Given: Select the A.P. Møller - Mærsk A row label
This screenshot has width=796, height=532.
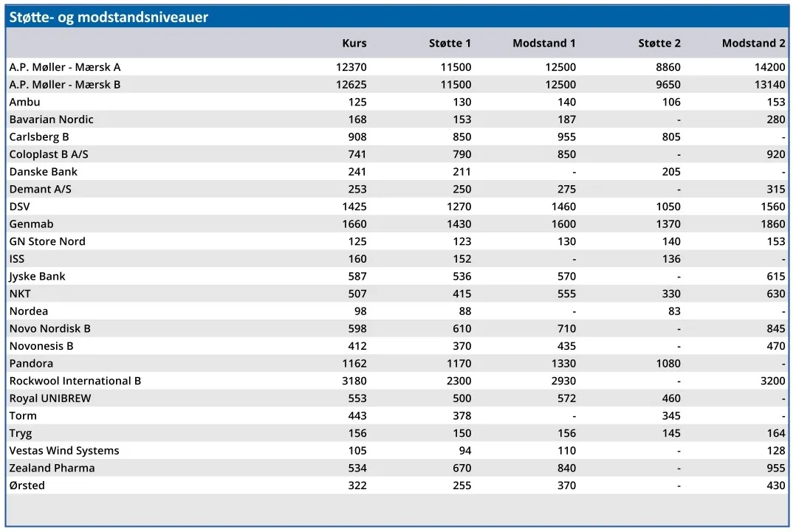Looking at the screenshot, I should coord(65,67).
